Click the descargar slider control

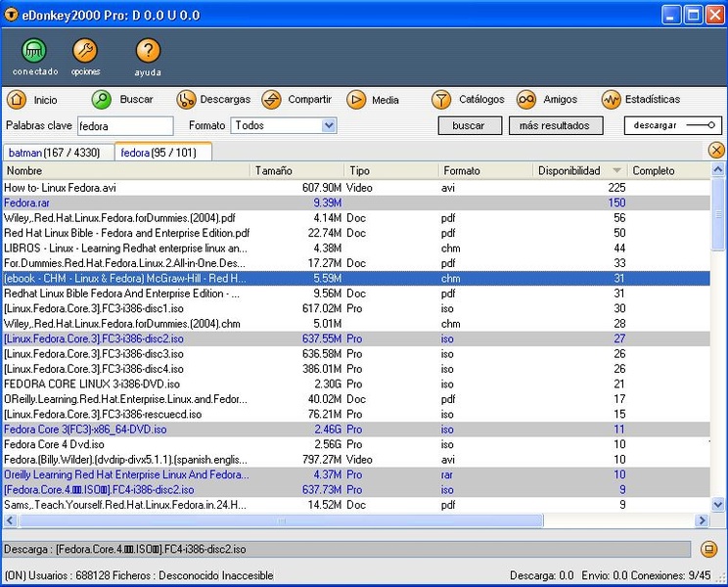point(671,125)
